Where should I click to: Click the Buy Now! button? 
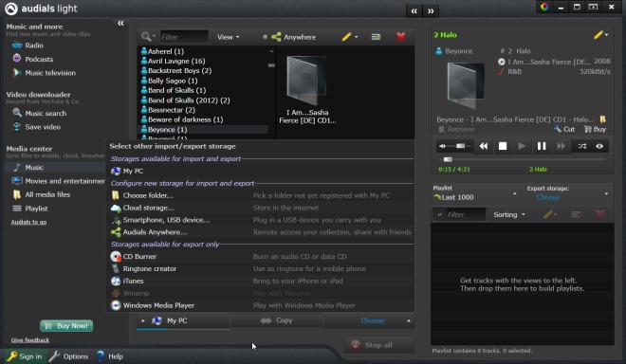point(66,326)
